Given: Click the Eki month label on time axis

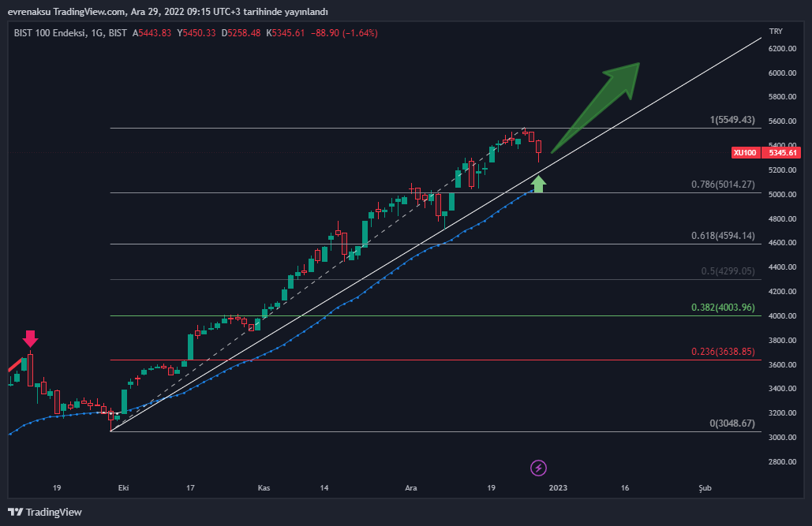Looking at the screenshot, I should coord(123,487).
